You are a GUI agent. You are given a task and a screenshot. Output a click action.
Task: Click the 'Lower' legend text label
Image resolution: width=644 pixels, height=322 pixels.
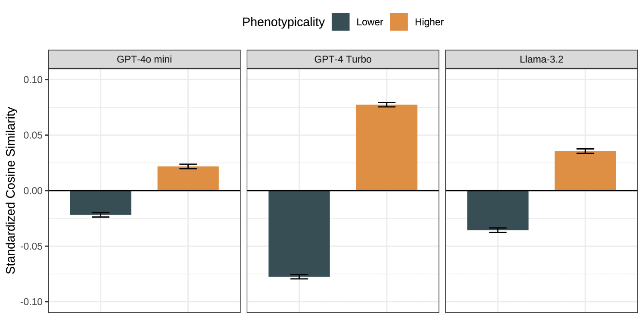click(370, 22)
